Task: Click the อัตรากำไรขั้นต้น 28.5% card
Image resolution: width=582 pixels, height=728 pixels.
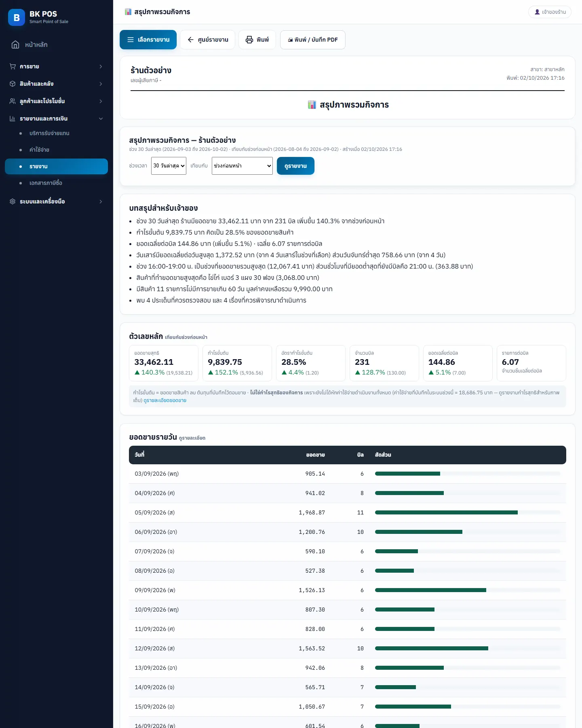Action: [311, 363]
